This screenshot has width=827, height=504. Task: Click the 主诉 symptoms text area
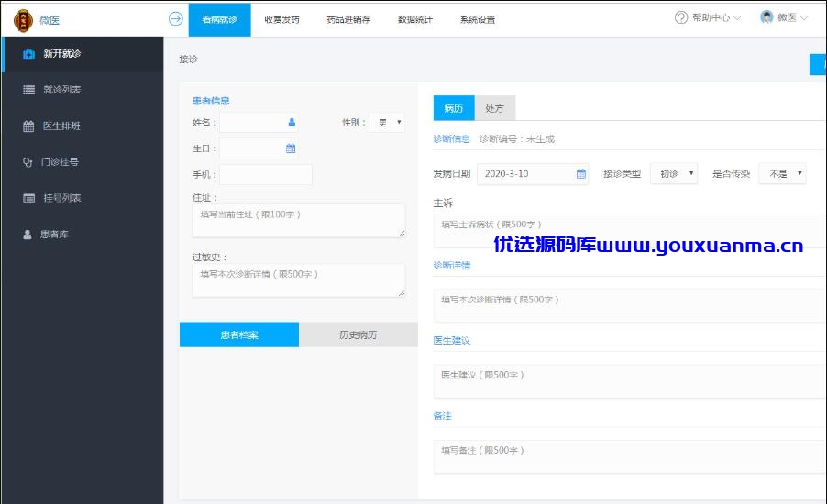click(630, 230)
